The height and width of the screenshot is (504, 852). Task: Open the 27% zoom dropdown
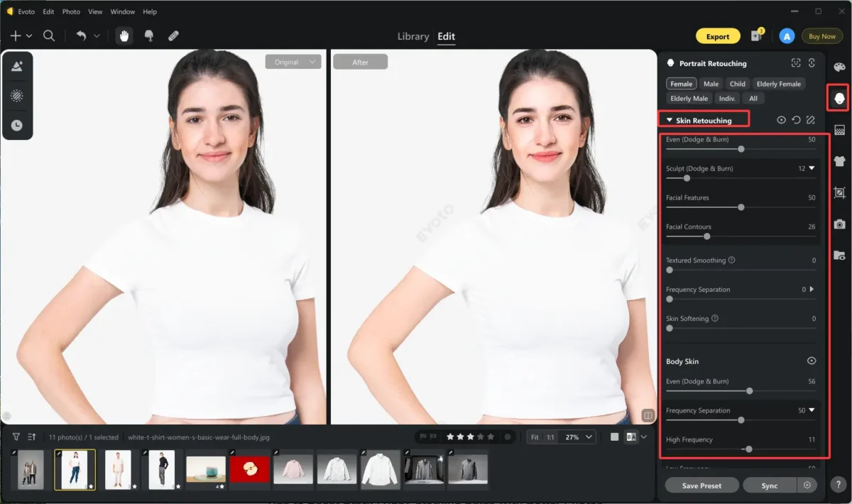(579, 437)
